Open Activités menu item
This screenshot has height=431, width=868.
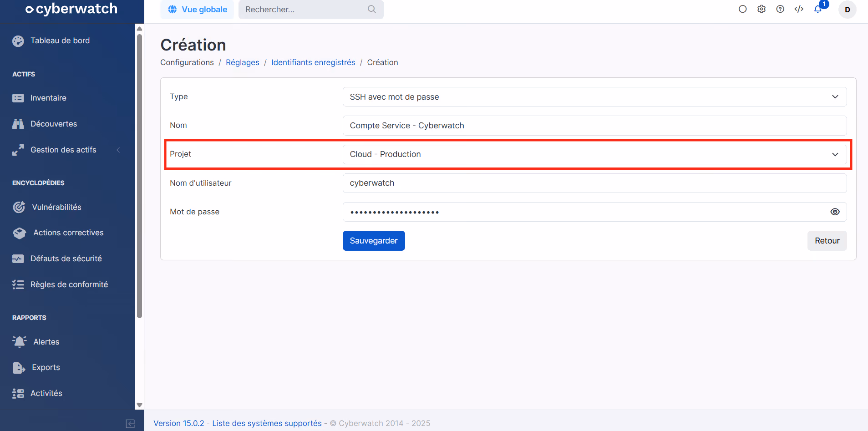46,393
